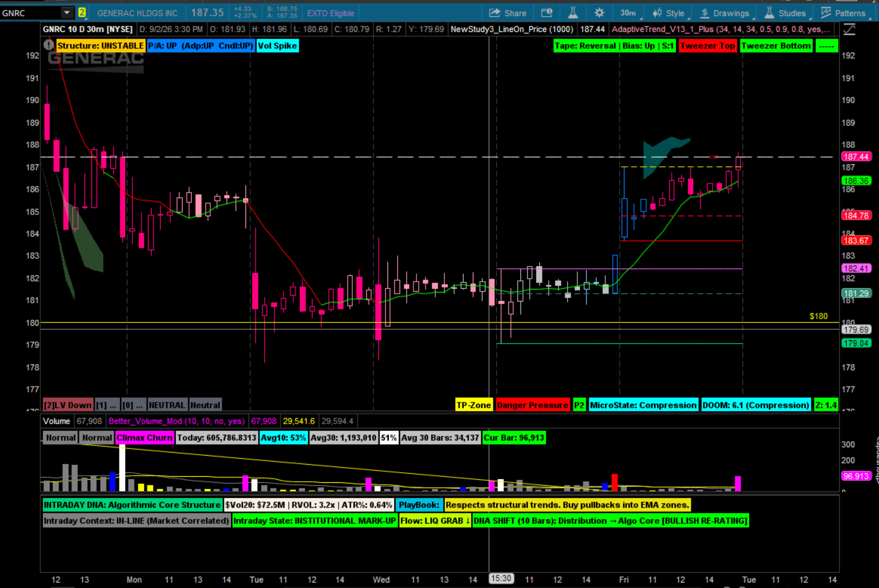Click the 'Tape: Reversal | Bias: Up | S:1' label
This screenshot has width=879, height=588.
point(614,46)
